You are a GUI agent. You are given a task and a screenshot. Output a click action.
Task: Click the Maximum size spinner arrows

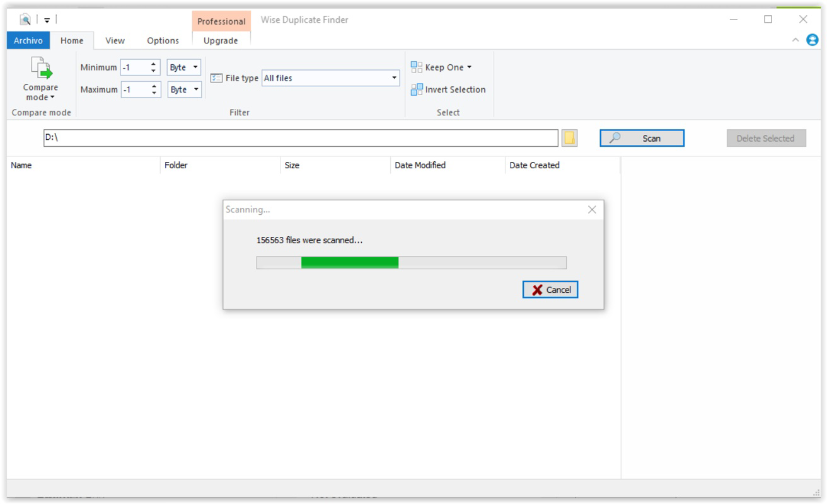click(155, 89)
